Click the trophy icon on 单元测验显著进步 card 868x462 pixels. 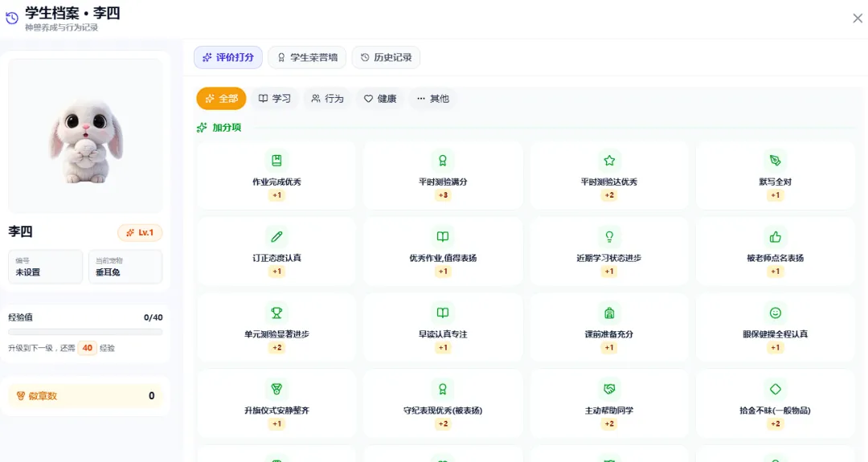click(276, 313)
